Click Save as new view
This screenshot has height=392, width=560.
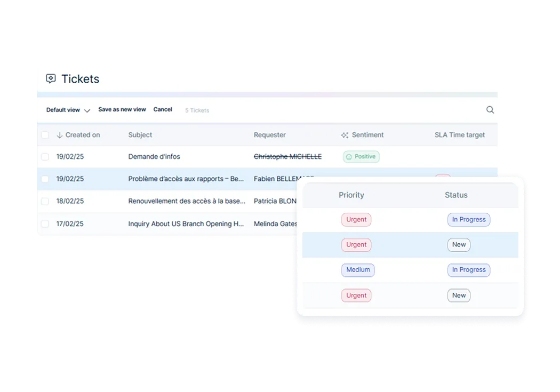tap(122, 110)
